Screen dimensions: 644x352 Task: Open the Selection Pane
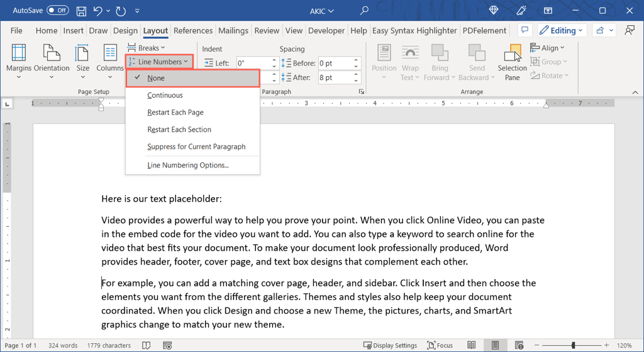(x=512, y=62)
